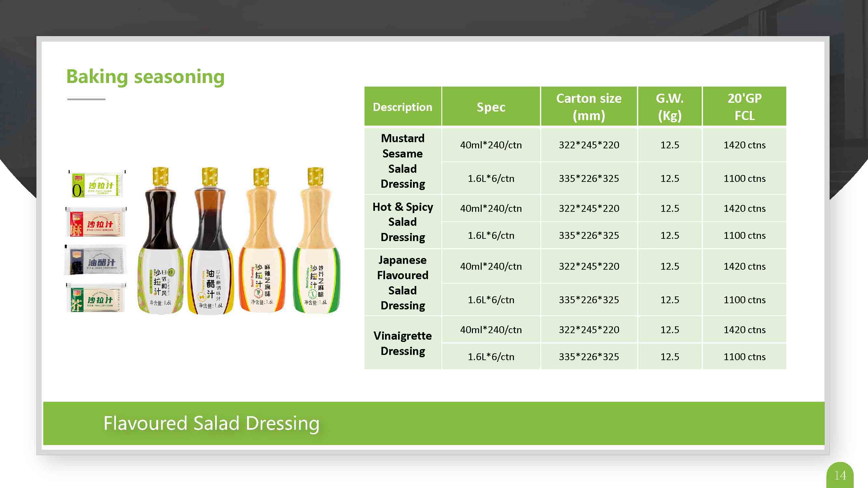Click 1.6L*6/ctn spec for Japanese Flavoured dressing
Viewport: 868px width, 488px height.
pos(491,299)
